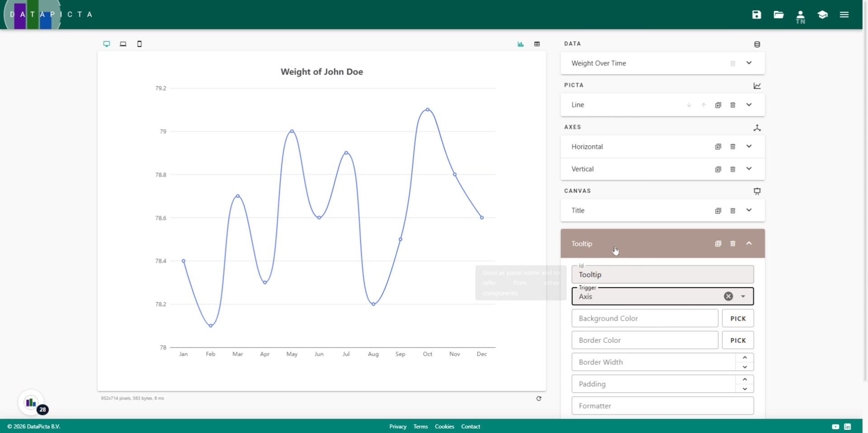Add data source via database icon
The image size is (868, 433).
coord(757,44)
